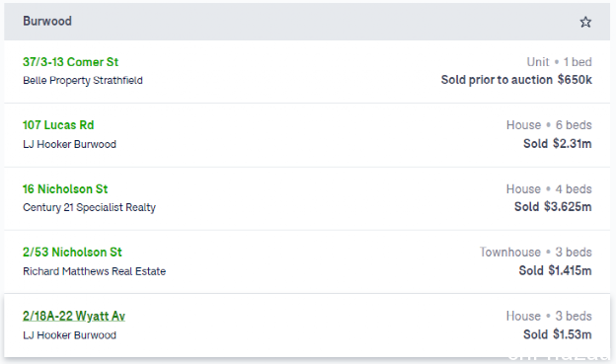
Task: Open 2/53 Nicholson St listing
Action: pyautogui.click(x=72, y=253)
